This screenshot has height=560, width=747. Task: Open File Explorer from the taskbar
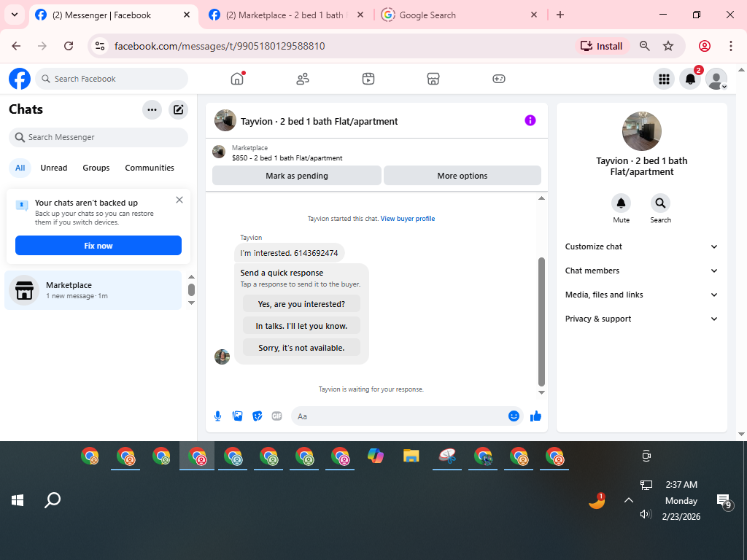point(411,456)
